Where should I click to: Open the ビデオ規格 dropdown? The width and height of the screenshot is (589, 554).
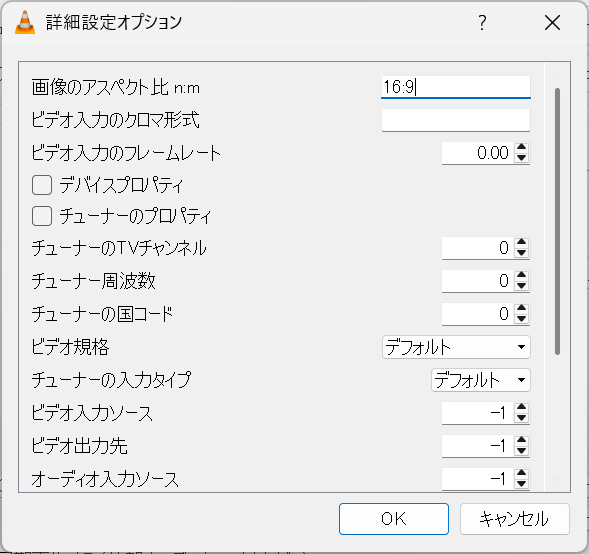point(456,347)
